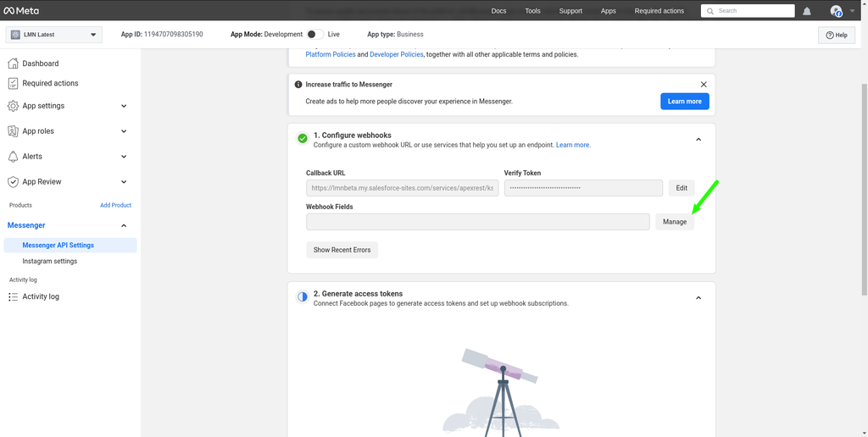This screenshot has height=437, width=868.
Task: Open Required actions in top navigation
Action: click(x=659, y=11)
